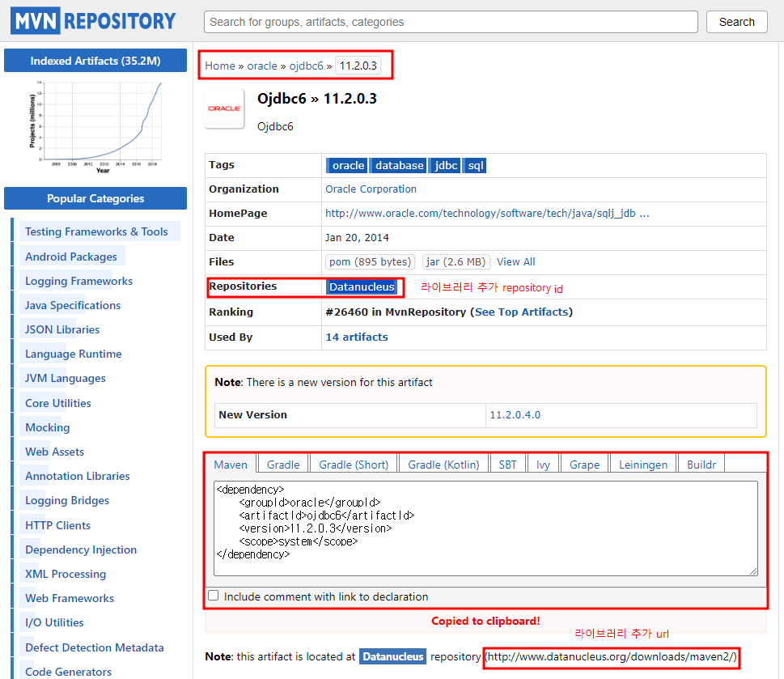
Task: Open the oracle breadcrumb link
Action: click(x=262, y=66)
